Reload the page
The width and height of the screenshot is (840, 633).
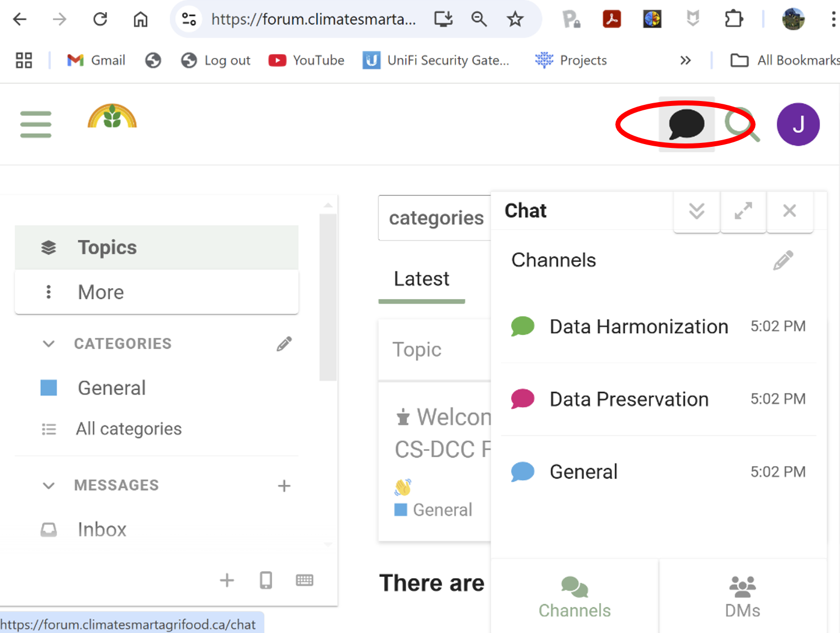[x=100, y=19]
